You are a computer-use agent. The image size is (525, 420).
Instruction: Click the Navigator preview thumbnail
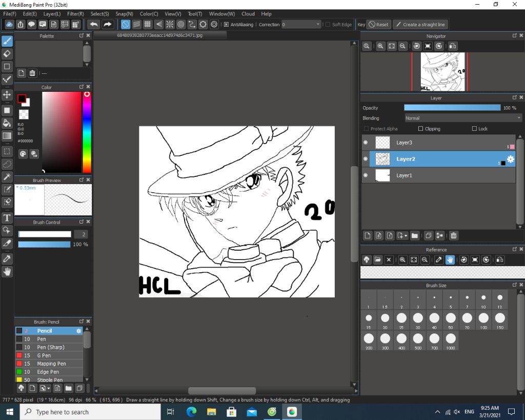pyautogui.click(x=442, y=72)
